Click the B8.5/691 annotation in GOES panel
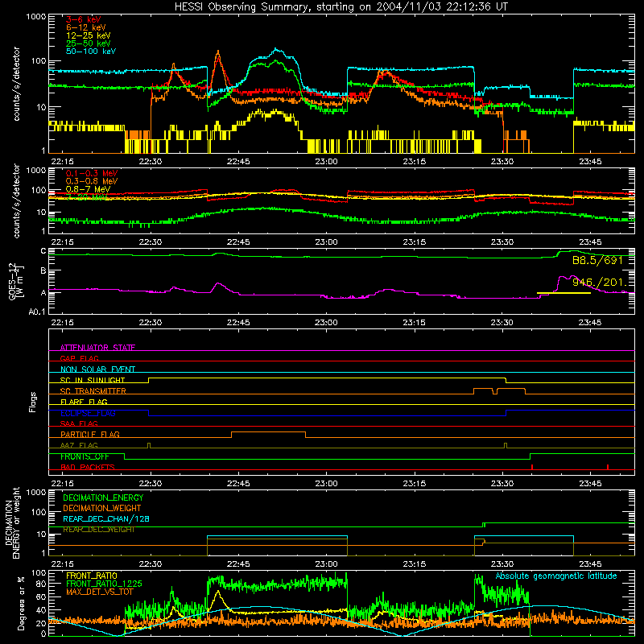The image size is (644, 644). coord(597,260)
